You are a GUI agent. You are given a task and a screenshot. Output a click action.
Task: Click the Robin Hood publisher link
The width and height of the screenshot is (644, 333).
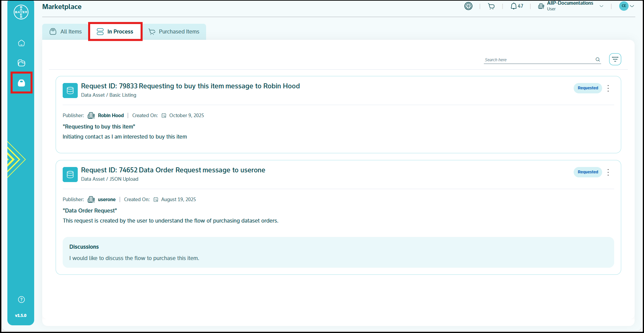[x=111, y=115]
